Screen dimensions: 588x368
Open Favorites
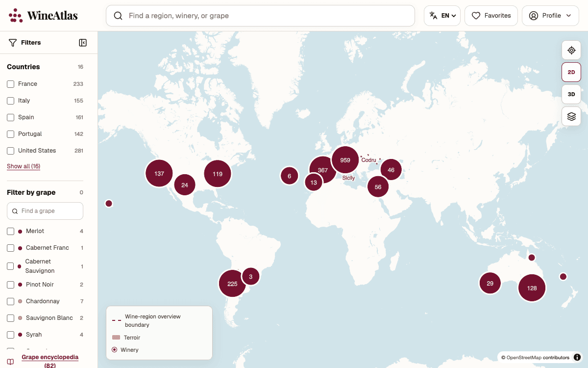[491, 16]
